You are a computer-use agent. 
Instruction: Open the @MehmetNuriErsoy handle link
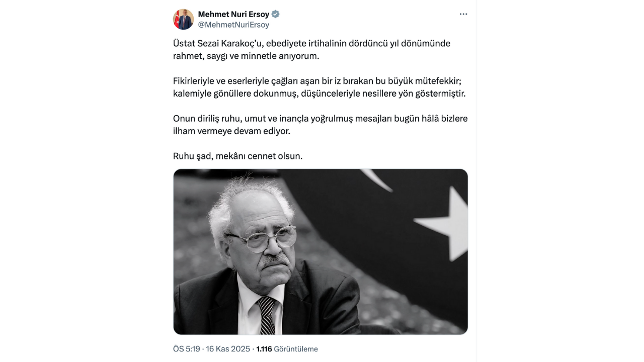pyautogui.click(x=233, y=25)
